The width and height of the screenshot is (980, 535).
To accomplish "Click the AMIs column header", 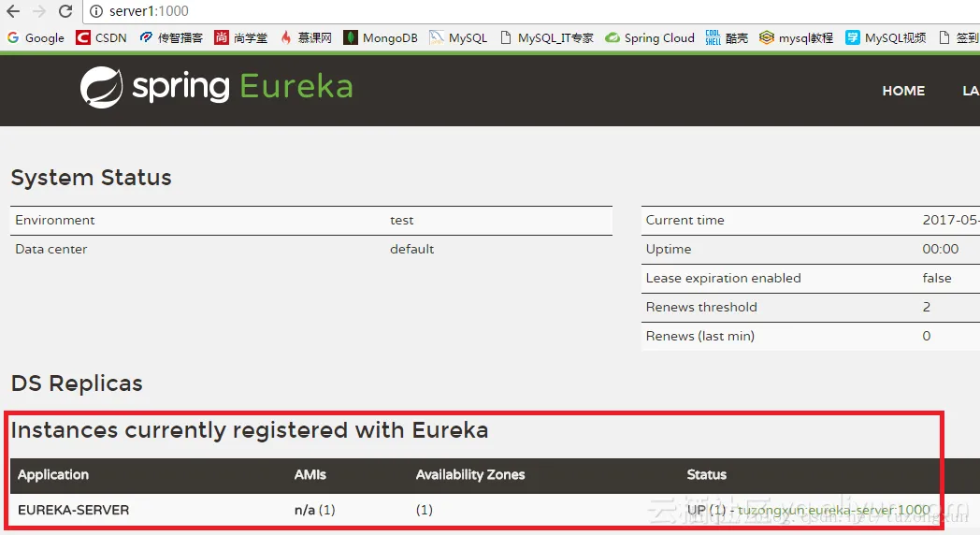I will click(310, 475).
